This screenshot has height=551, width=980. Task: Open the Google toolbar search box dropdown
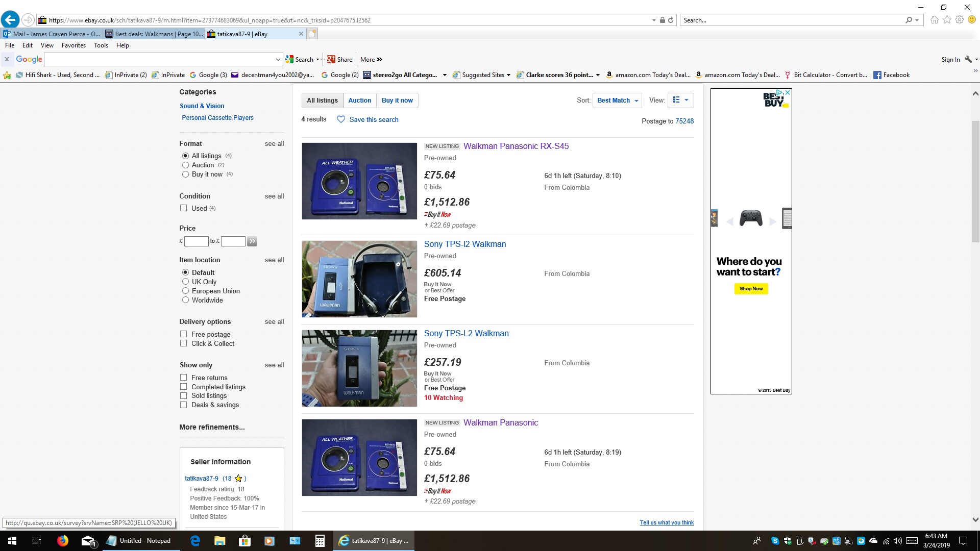[x=278, y=60]
